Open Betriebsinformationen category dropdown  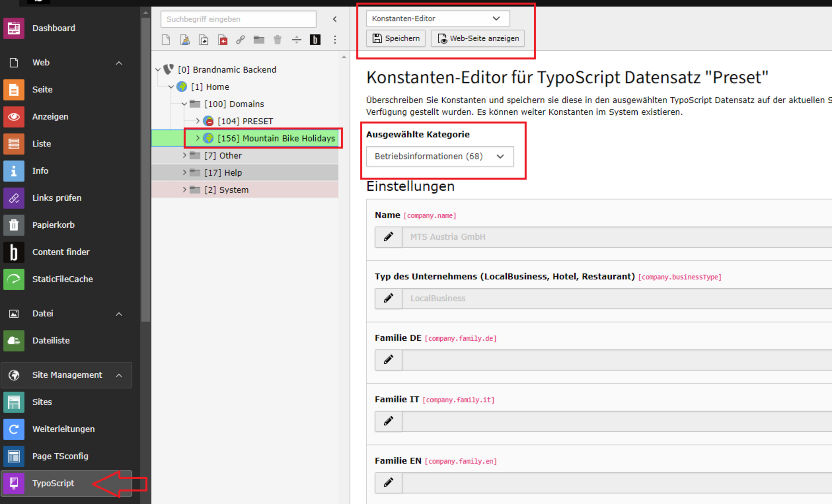tap(440, 157)
